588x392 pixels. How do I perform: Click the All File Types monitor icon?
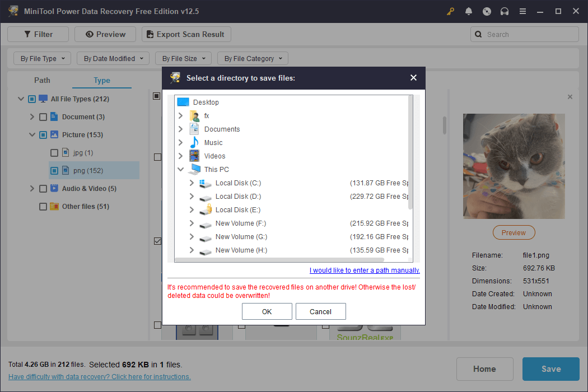pos(43,99)
